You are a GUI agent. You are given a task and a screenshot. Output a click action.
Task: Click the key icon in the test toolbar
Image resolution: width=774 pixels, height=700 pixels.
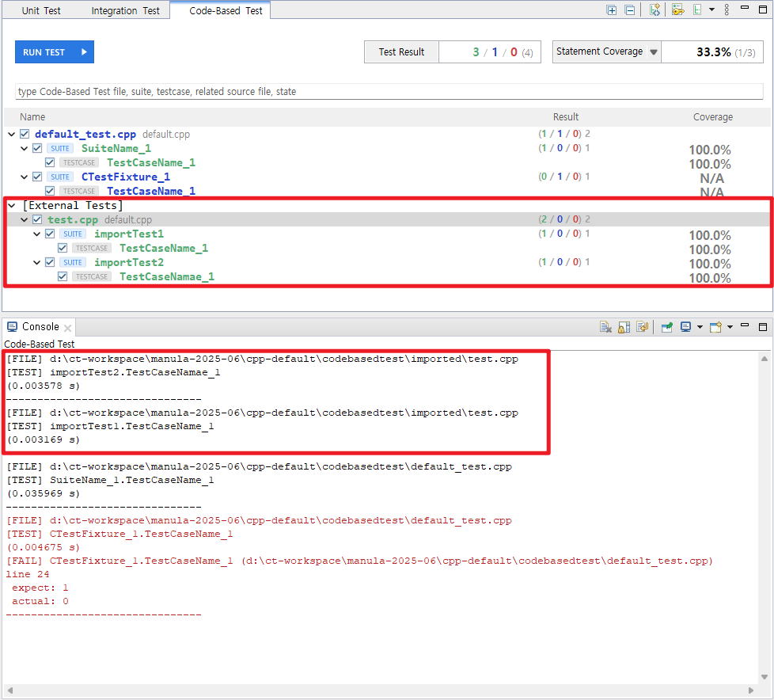(677, 10)
